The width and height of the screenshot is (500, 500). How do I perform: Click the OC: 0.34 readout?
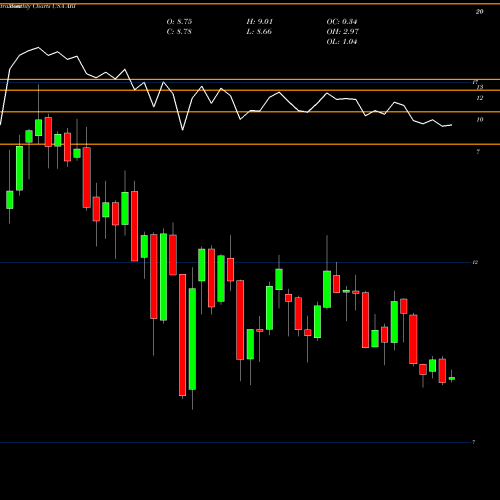click(342, 22)
